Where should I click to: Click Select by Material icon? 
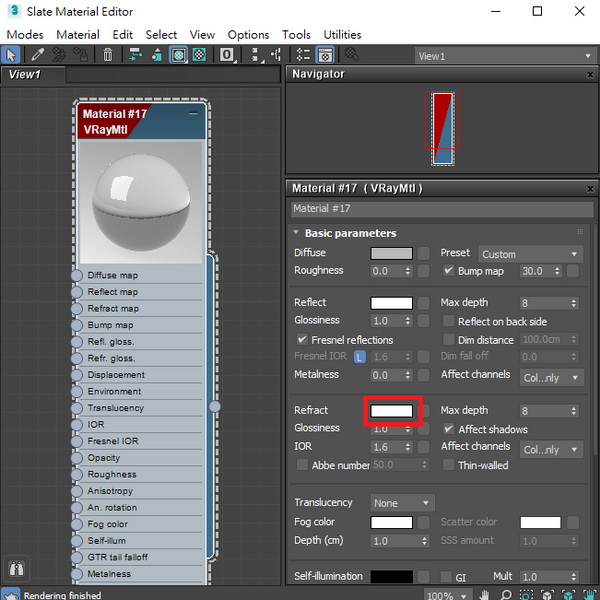[x=351, y=55]
